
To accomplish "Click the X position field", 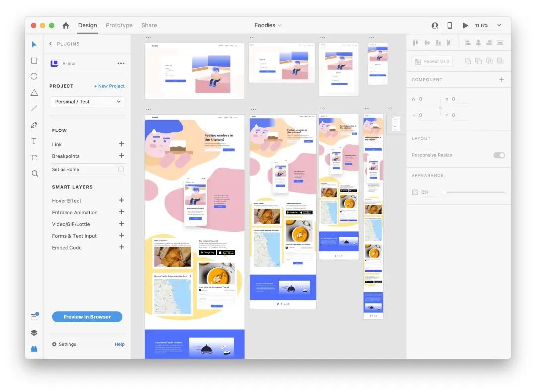I will 460,99.
